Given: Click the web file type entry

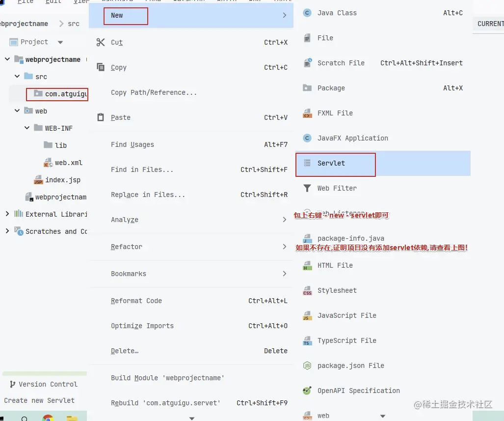Looking at the screenshot, I should (323, 416).
